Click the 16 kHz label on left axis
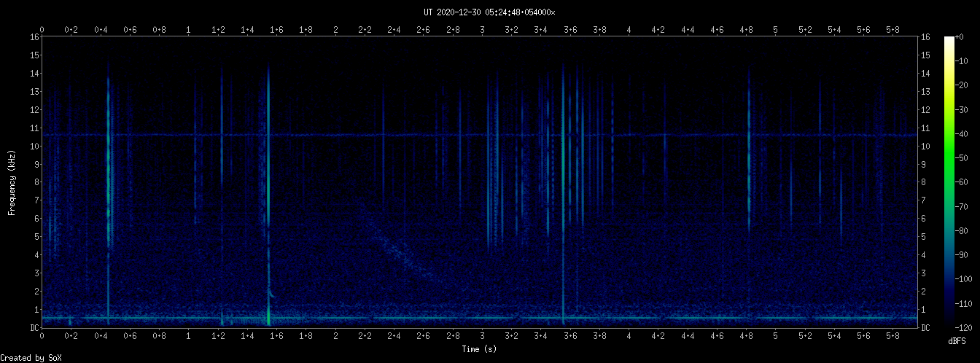Viewport: 980px width, 363px height. click(34, 36)
